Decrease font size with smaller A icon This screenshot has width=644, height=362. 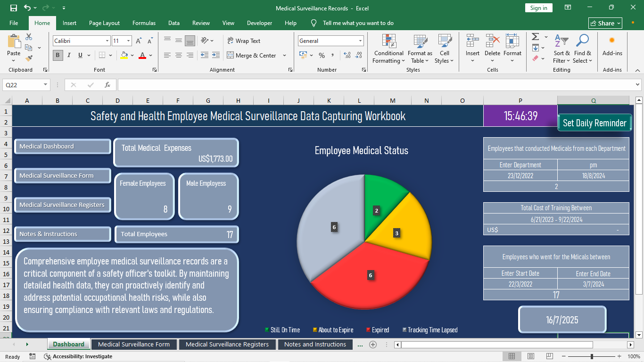click(x=150, y=41)
